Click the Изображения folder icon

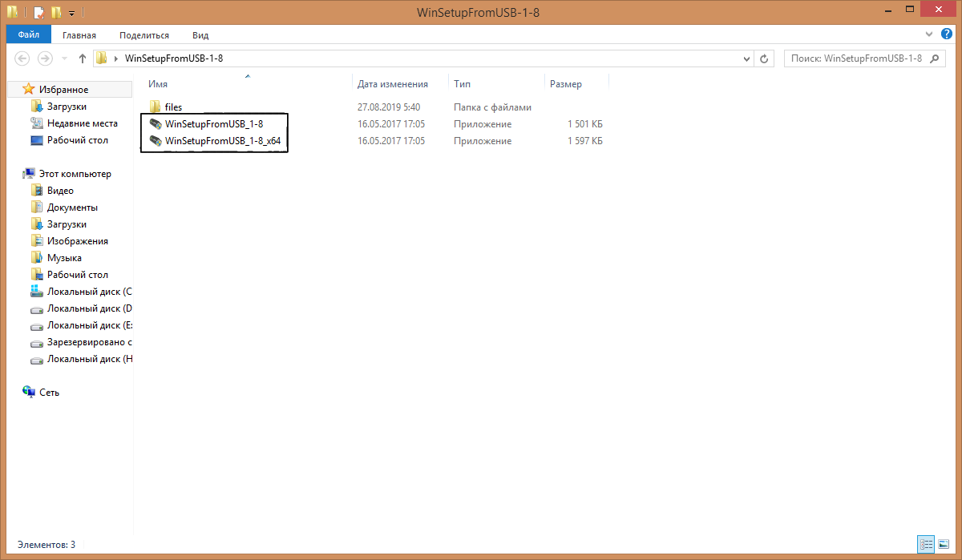point(36,240)
